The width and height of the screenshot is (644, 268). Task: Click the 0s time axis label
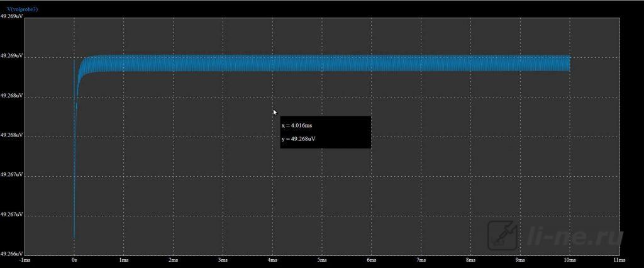tap(74, 260)
